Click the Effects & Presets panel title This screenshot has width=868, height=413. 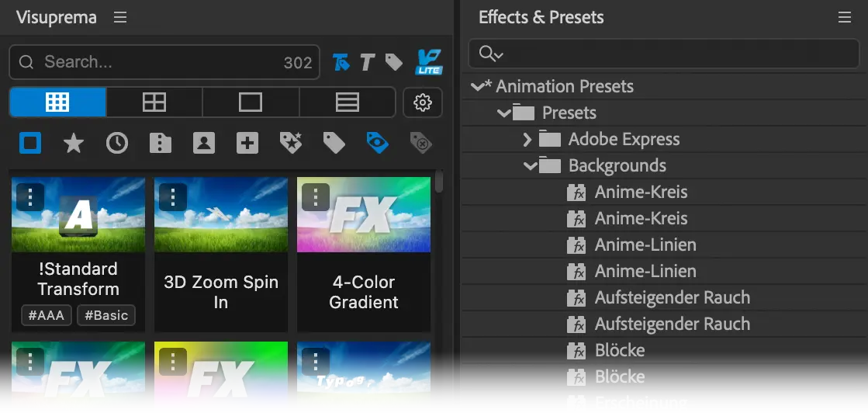[541, 17]
